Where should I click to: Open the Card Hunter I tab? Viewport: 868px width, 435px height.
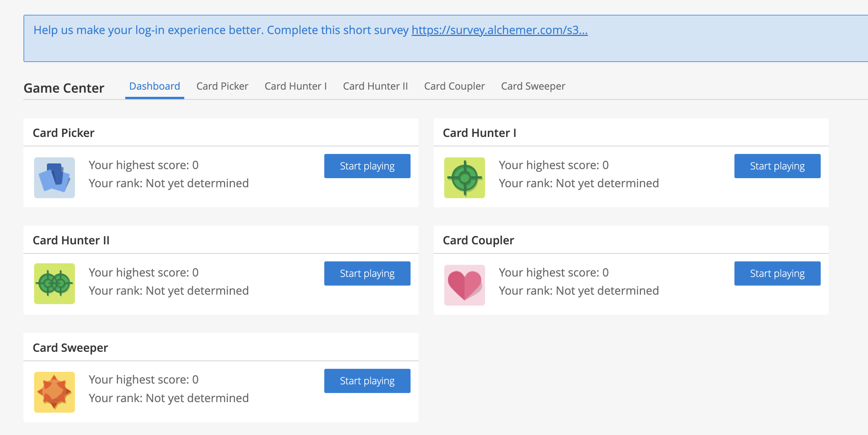296,86
